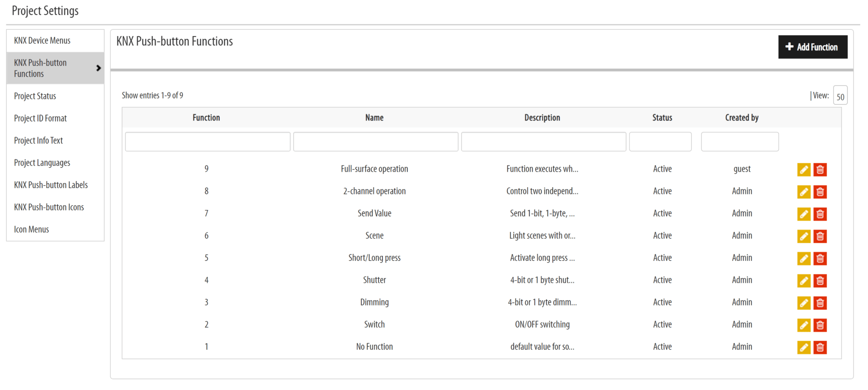Click the 'Shutter' name cell

coord(374,280)
